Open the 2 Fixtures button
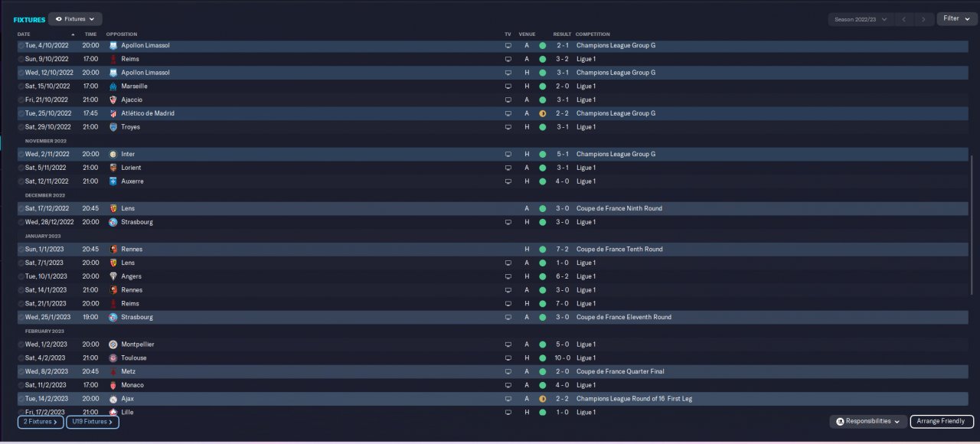The image size is (980, 444). 41,422
